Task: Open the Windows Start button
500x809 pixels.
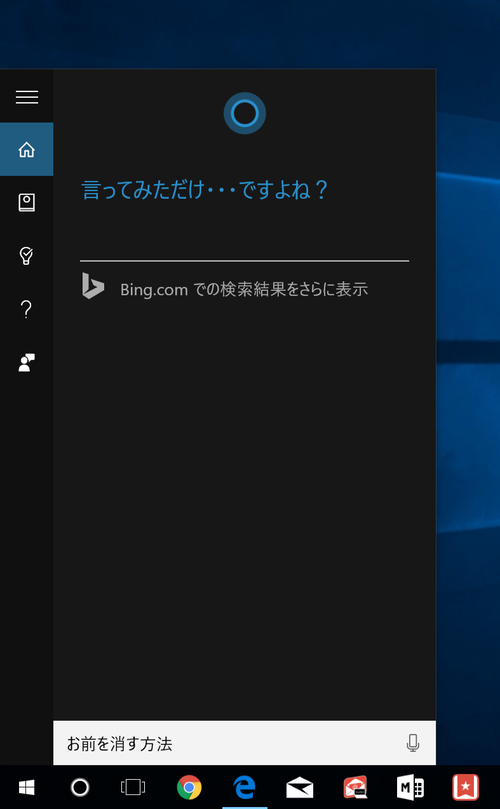Action: tap(26, 787)
